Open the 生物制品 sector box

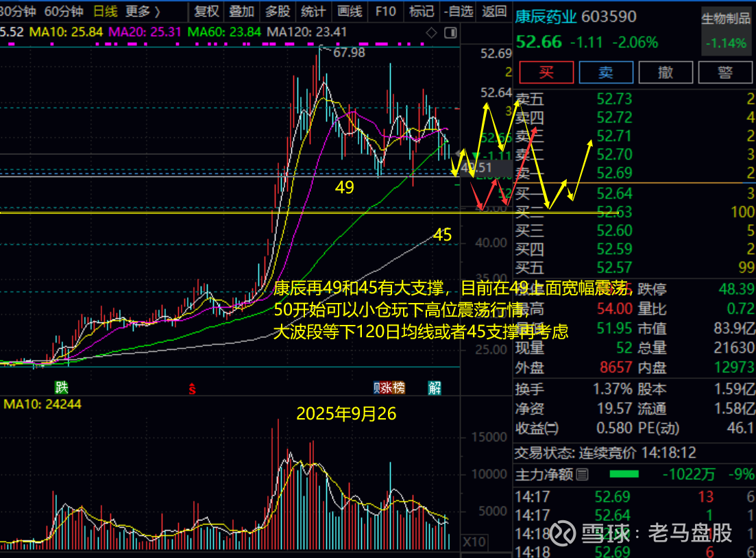tap(726, 31)
